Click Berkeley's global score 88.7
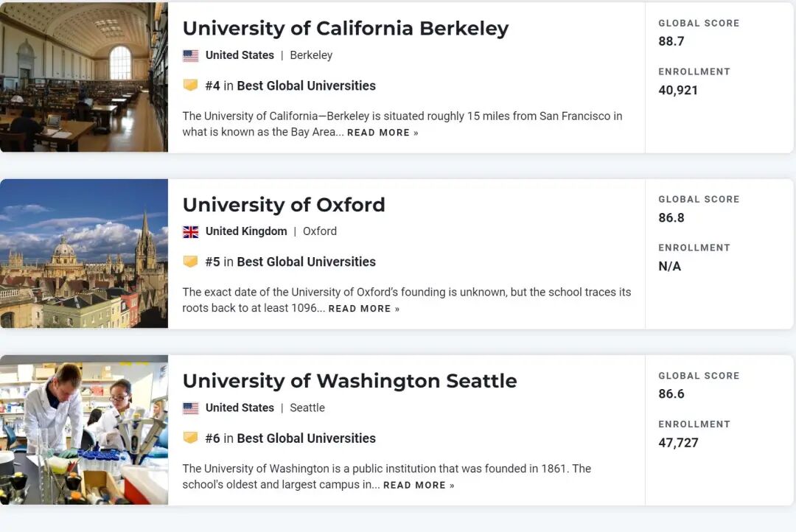796x532 pixels. click(671, 41)
